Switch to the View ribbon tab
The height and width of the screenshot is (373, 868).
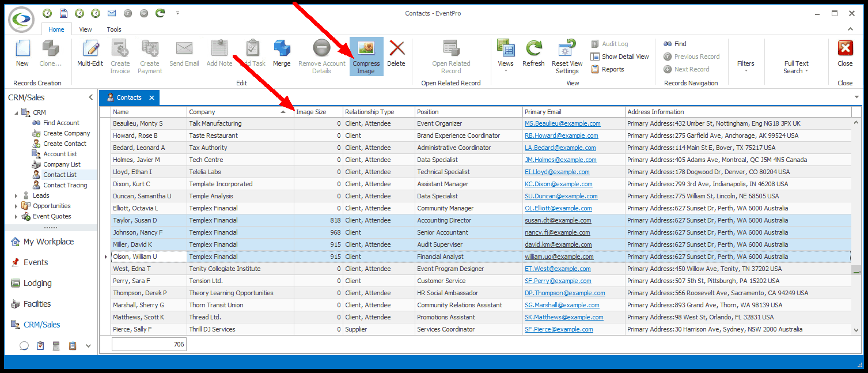[85, 29]
